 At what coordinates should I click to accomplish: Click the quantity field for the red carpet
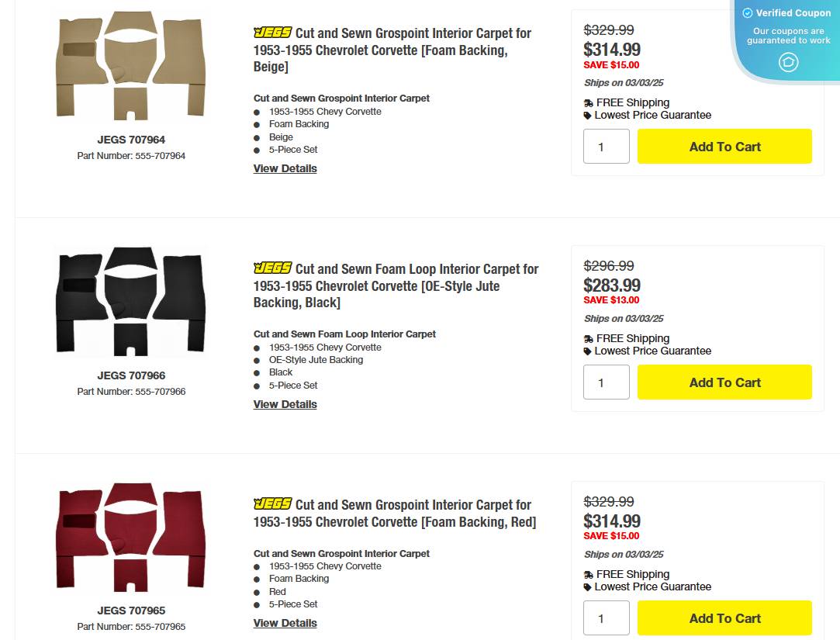tap(606, 618)
